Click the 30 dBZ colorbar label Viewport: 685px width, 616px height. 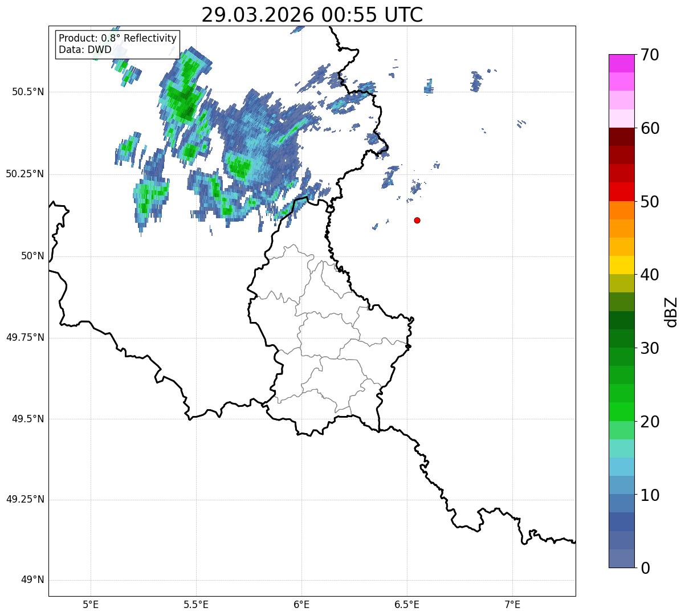point(649,348)
